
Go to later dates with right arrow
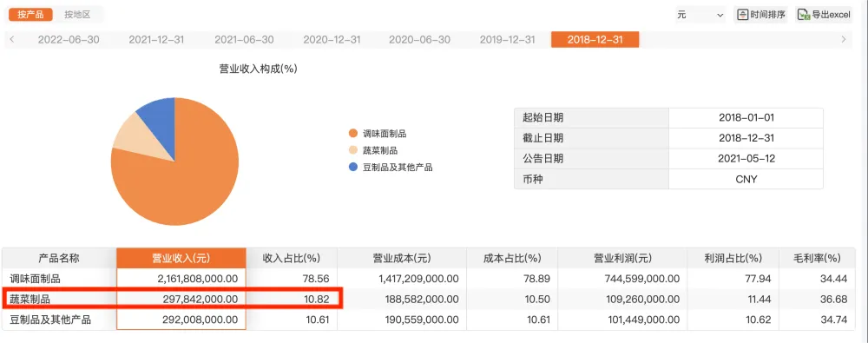(x=843, y=39)
